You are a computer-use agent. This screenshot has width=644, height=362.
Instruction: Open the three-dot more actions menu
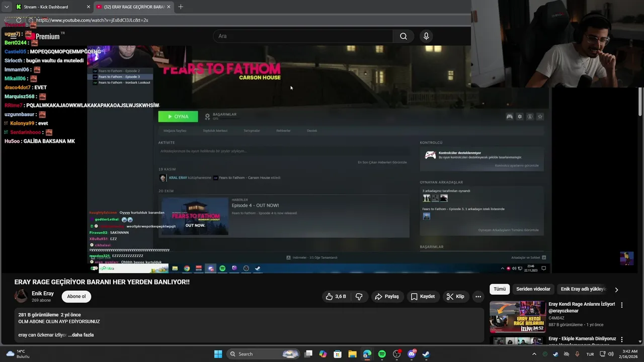[x=478, y=297]
